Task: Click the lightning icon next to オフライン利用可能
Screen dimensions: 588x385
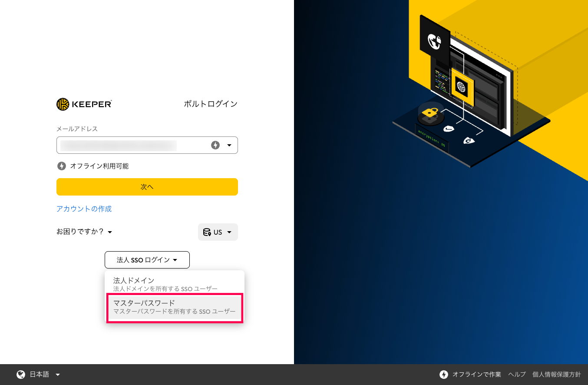Action: point(61,166)
